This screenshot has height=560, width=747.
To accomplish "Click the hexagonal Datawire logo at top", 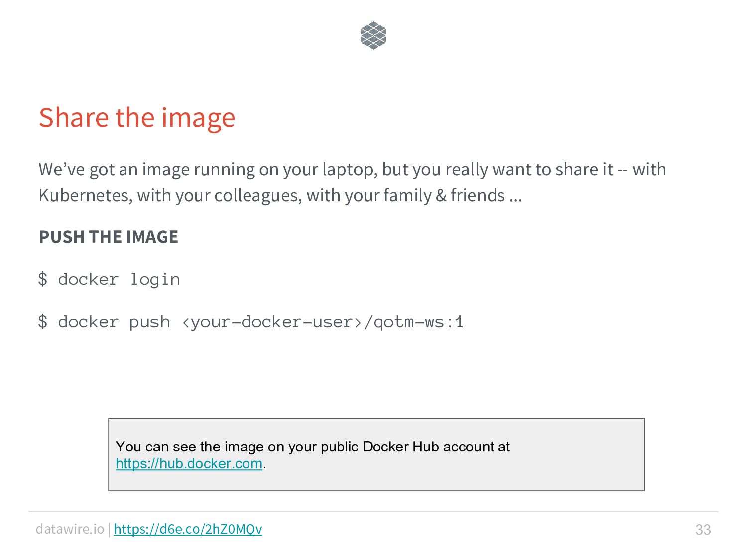I will (373, 35).
